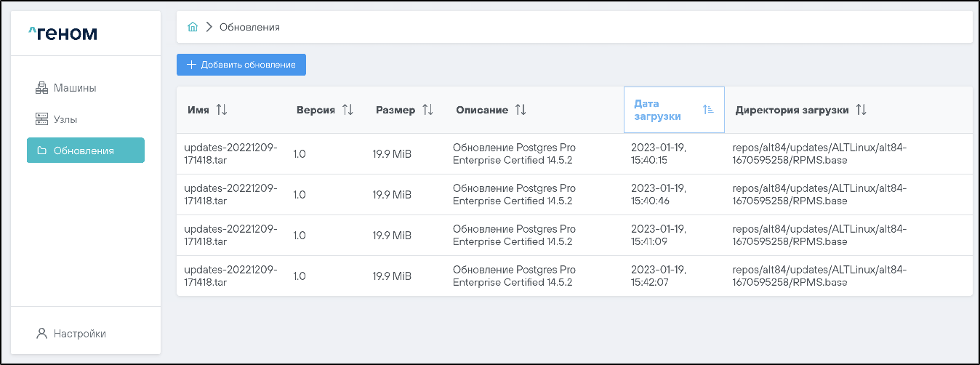Sort by Размер using sort arrows
The image size is (980, 365).
[427, 110]
